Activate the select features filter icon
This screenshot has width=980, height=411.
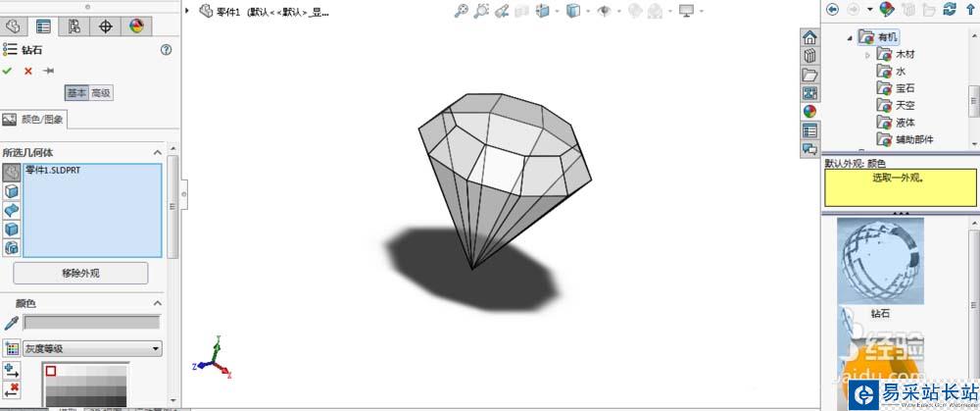click(11, 248)
